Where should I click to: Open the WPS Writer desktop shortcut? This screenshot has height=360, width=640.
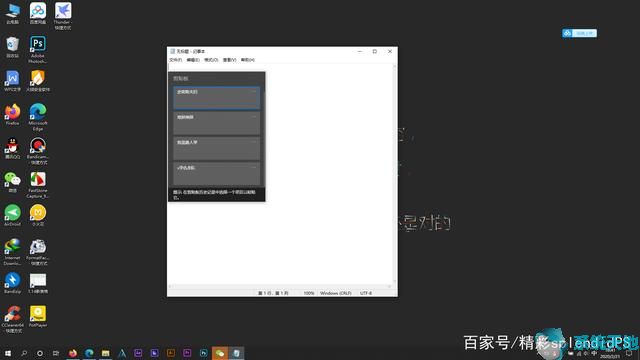click(13, 81)
